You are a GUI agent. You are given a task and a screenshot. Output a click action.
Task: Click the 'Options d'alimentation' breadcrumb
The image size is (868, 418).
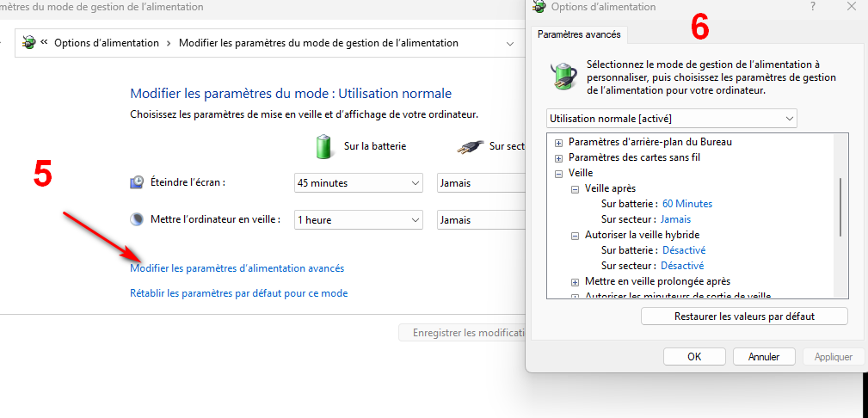[x=107, y=43]
